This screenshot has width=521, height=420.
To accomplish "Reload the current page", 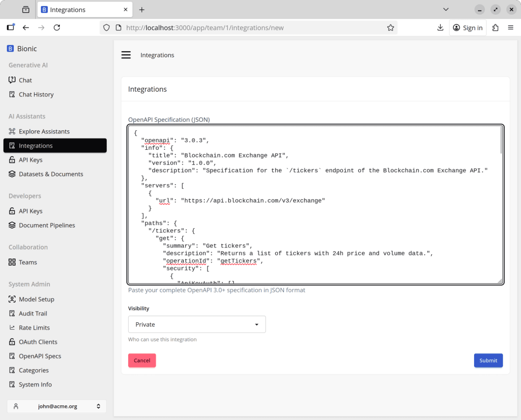I will point(57,28).
